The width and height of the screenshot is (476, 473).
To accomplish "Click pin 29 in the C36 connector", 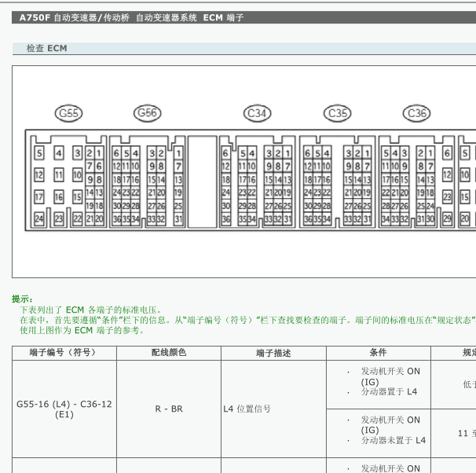I will pyautogui.click(x=447, y=218).
